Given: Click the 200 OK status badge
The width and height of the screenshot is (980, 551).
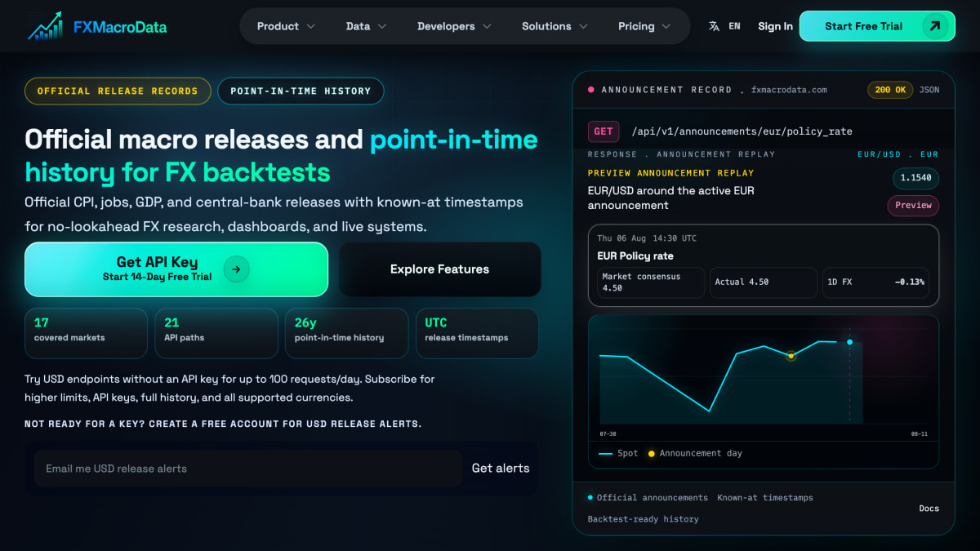Looking at the screenshot, I should [890, 90].
